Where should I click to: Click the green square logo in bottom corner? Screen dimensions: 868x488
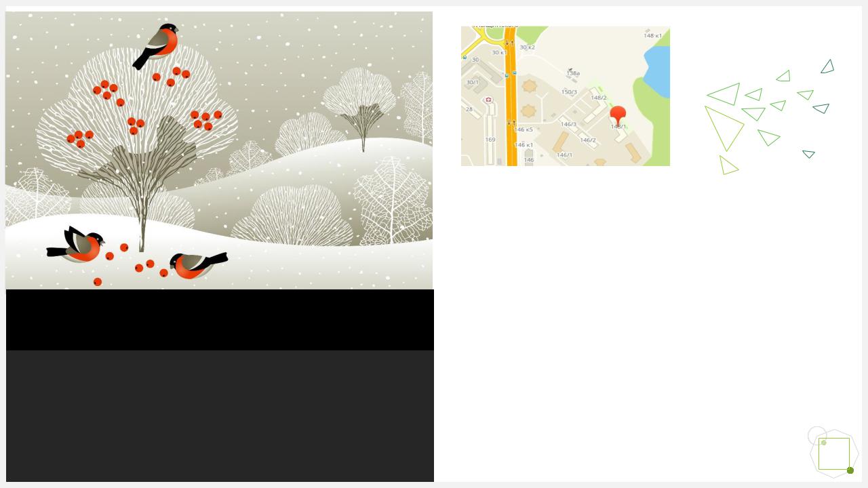[834, 453]
